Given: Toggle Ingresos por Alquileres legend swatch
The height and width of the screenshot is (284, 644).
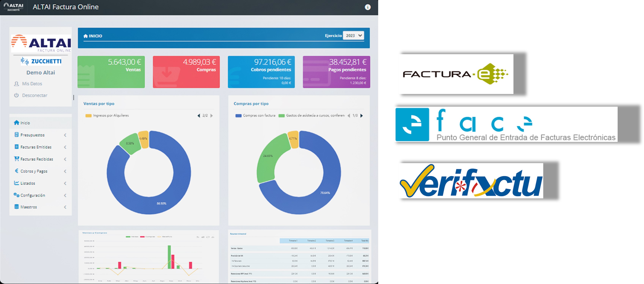Looking at the screenshot, I should (x=88, y=116).
